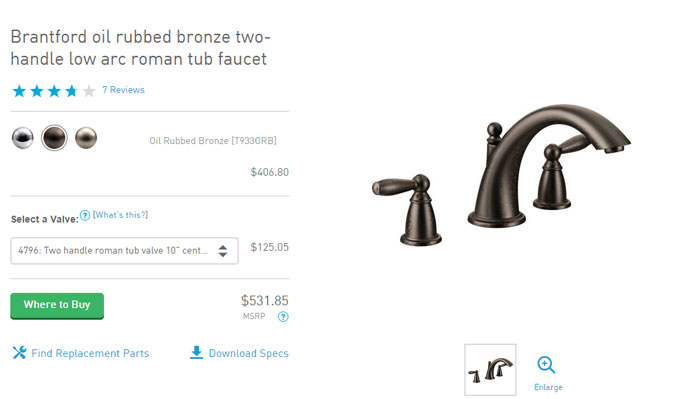Click the wrench and screwdriver replacement parts icon
The image size is (700, 399).
(x=19, y=353)
